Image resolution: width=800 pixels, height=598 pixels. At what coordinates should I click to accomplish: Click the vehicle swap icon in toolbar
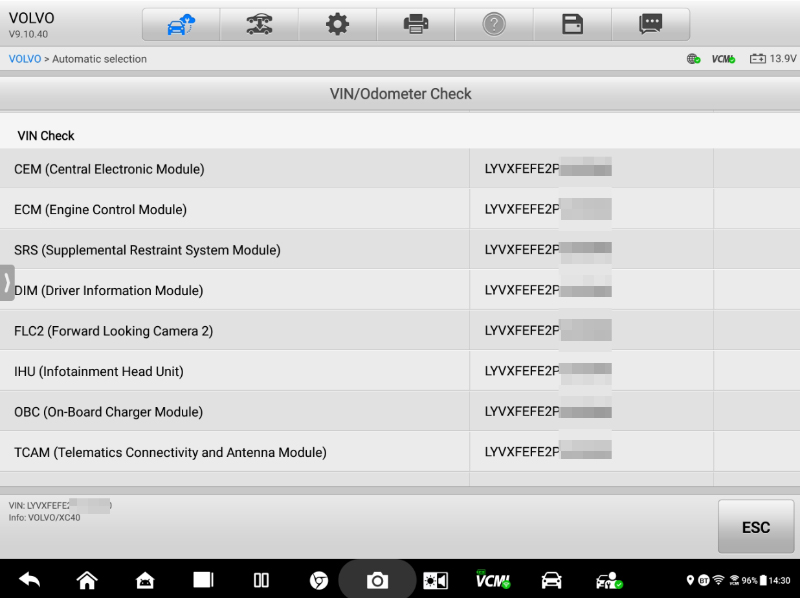click(x=259, y=24)
